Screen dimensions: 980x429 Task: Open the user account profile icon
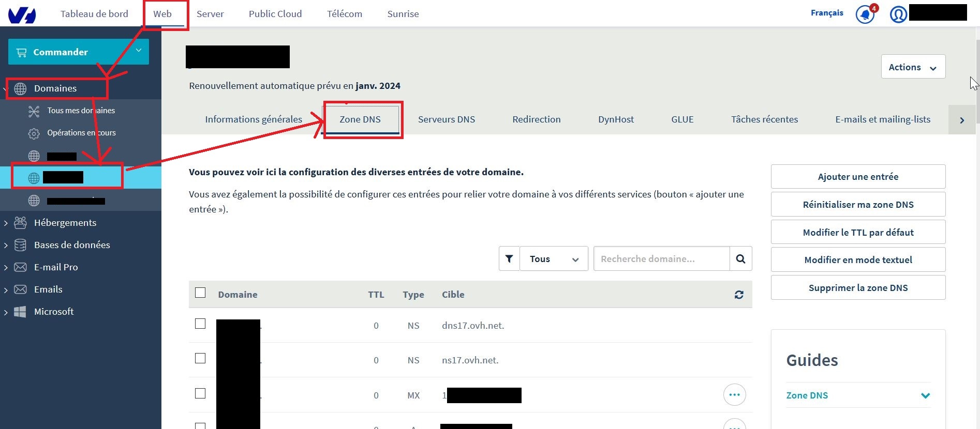pyautogui.click(x=898, y=14)
